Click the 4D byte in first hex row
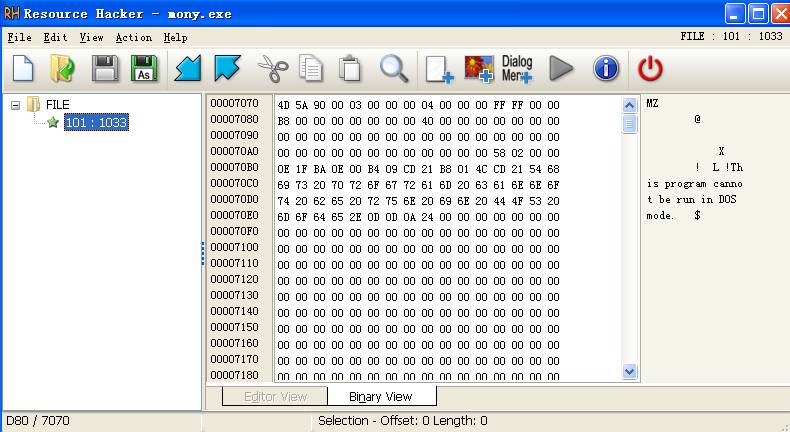This screenshot has width=790, height=432. 284,105
